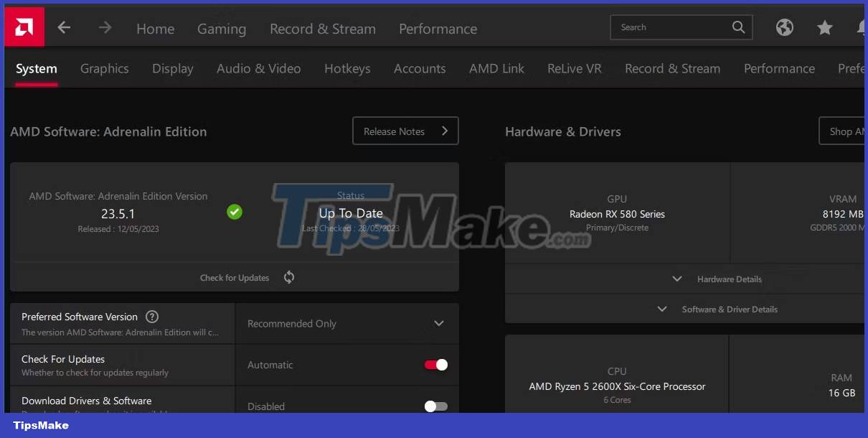
Task: Click the Preferred Software Version help icon
Action: point(151,317)
